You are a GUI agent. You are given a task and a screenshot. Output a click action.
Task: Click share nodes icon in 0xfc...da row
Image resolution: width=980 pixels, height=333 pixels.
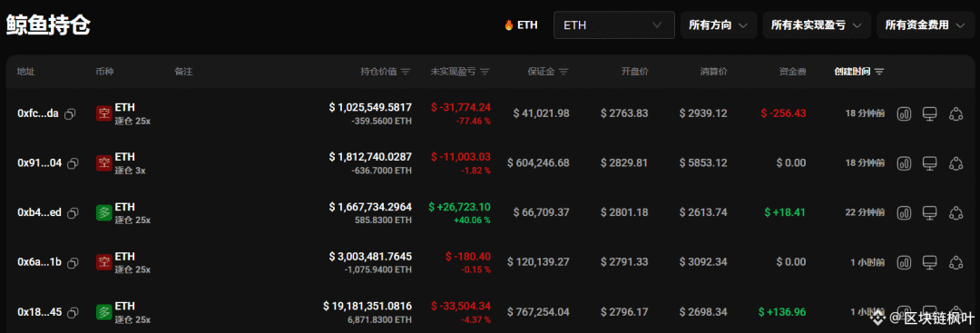tap(955, 113)
